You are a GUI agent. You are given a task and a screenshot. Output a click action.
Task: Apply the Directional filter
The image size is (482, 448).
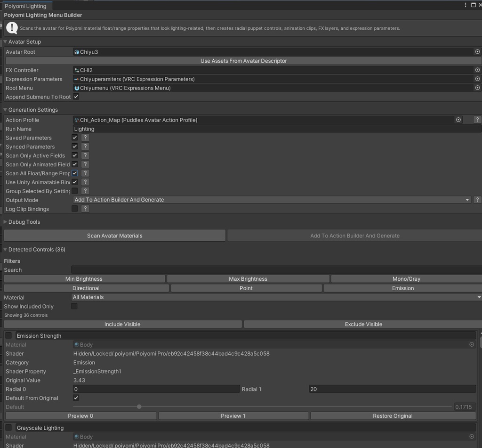pos(86,288)
